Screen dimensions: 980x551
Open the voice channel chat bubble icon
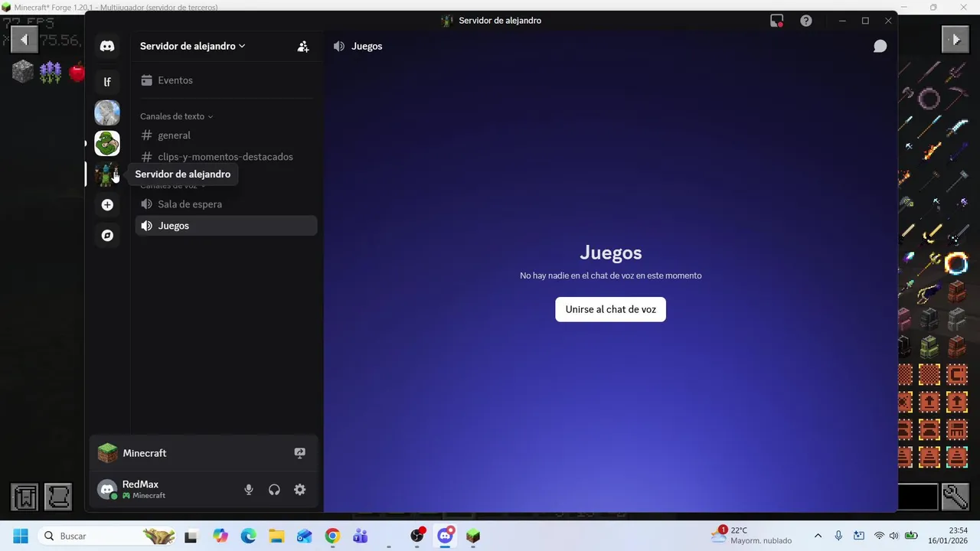(x=880, y=46)
